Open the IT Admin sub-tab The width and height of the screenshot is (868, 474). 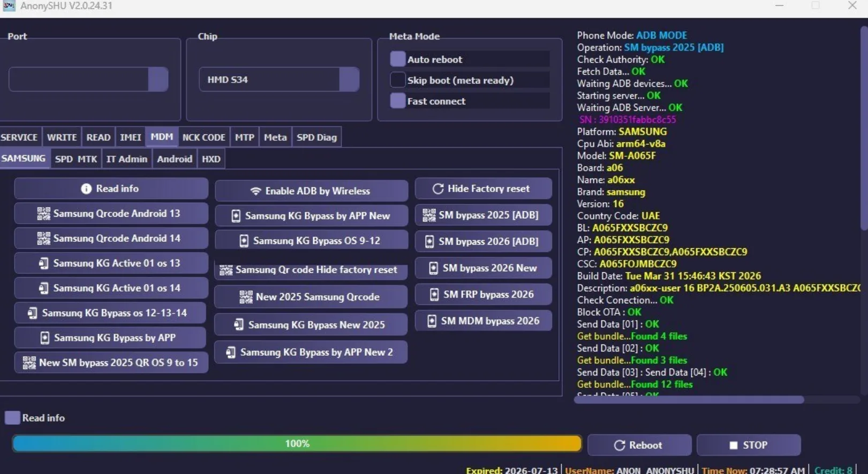[x=127, y=159]
